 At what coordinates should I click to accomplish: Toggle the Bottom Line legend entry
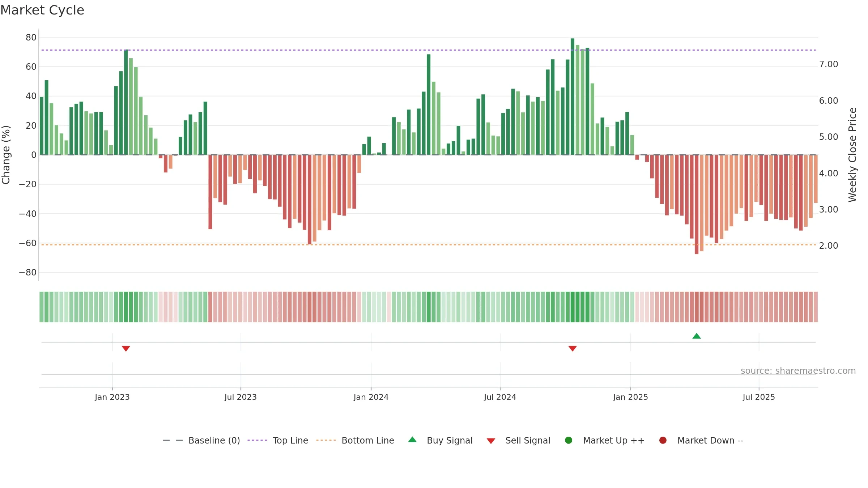click(x=355, y=440)
